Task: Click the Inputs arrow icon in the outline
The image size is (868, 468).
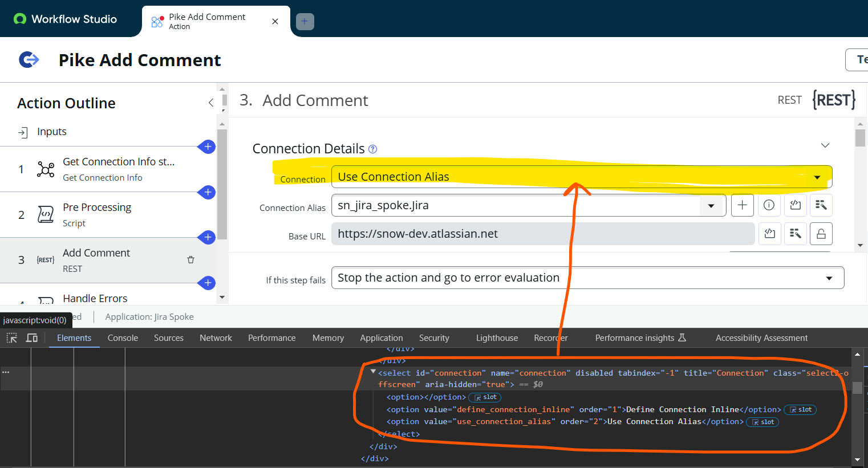Action: click(x=23, y=132)
